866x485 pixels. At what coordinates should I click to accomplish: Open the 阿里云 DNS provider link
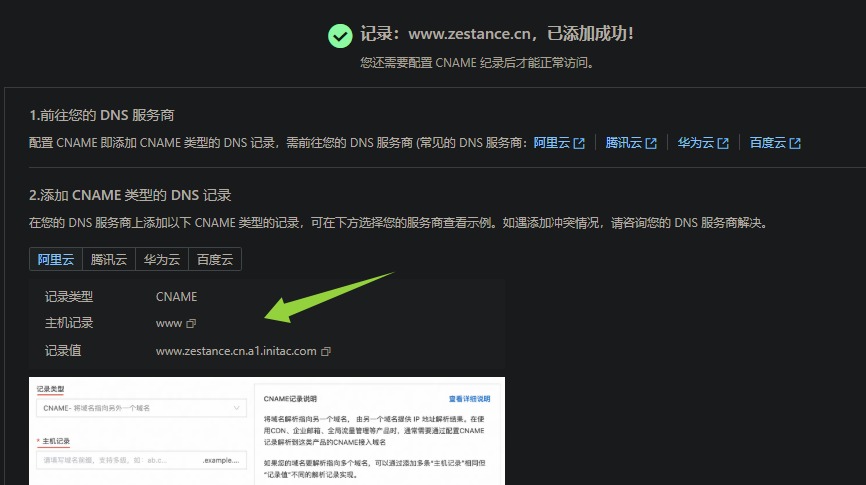pos(552,143)
